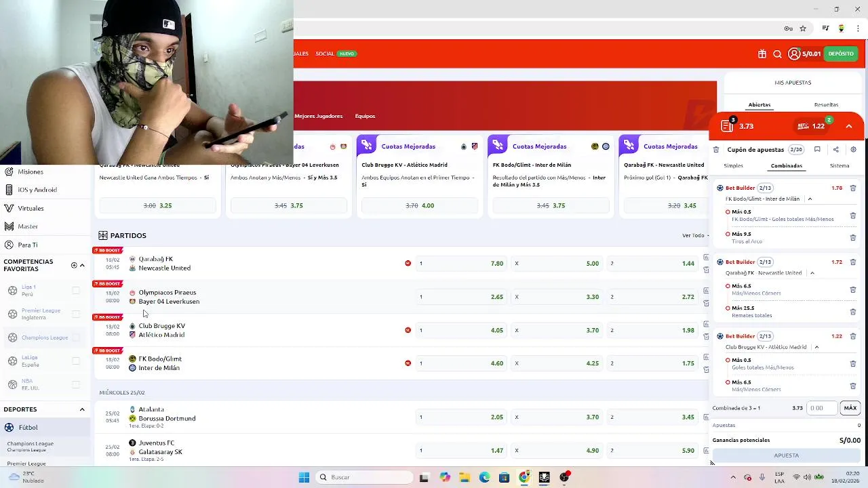Screen dimensions: 868x488
Task: Remove the Más 25.5 Remates totales selection
Action: point(853,312)
